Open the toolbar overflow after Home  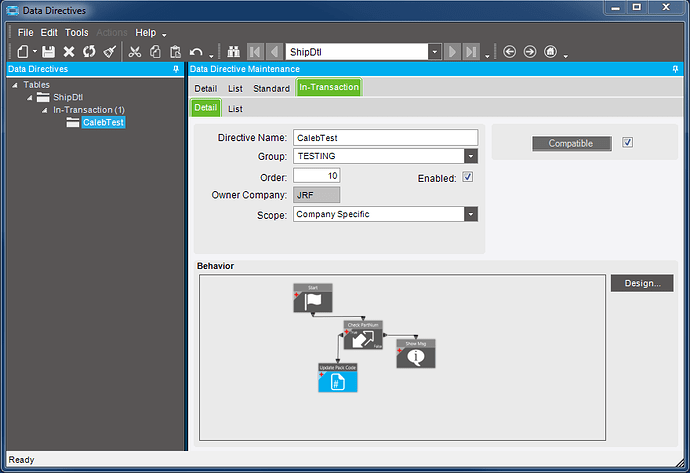pyautogui.click(x=566, y=56)
